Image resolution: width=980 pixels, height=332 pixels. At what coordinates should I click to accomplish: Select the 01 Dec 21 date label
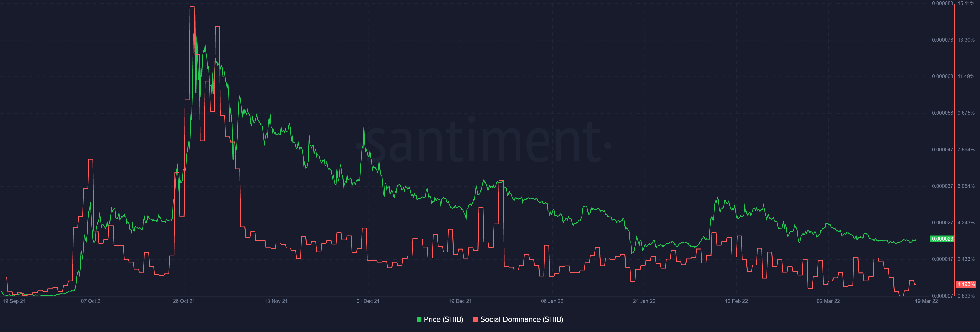368,301
